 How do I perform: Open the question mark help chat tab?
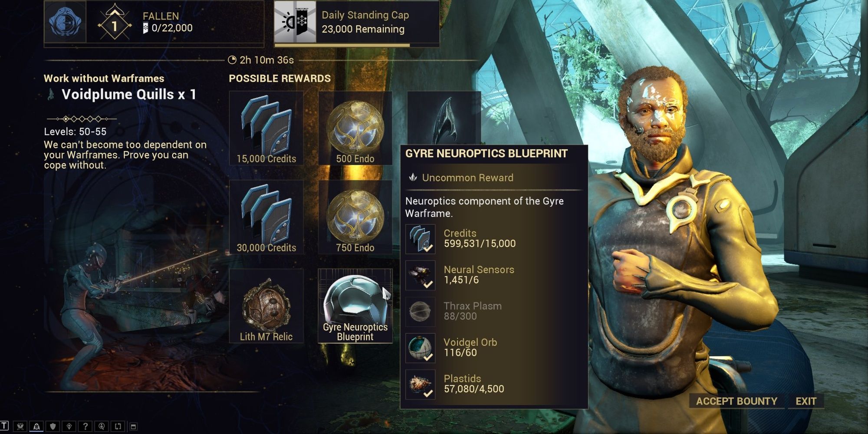[85, 427]
